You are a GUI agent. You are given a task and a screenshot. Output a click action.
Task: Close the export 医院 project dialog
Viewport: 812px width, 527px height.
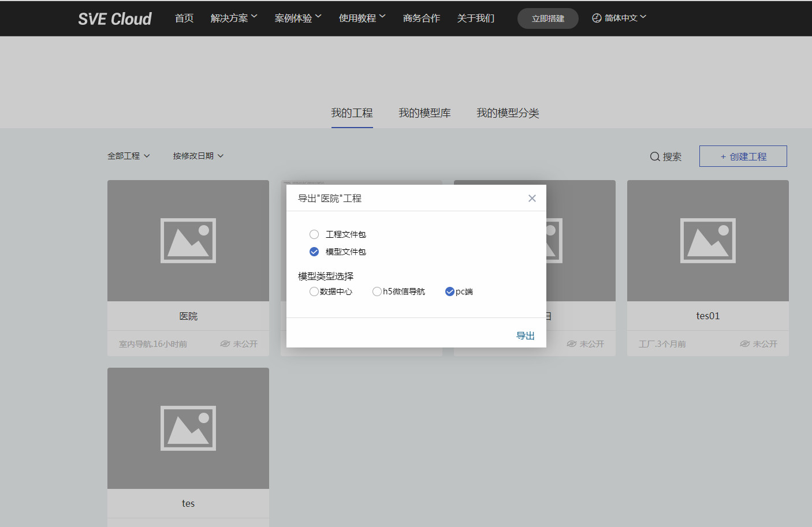tap(532, 199)
